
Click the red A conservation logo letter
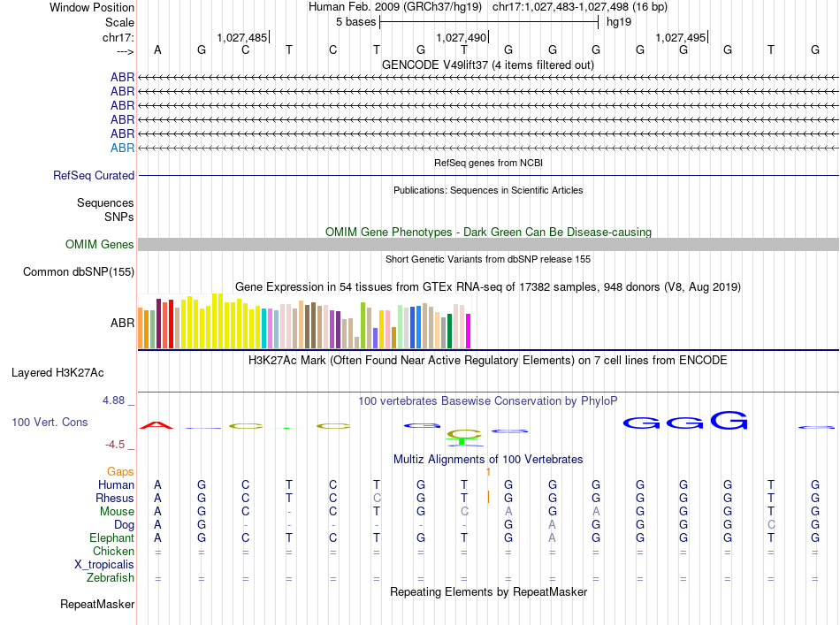tap(157, 425)
